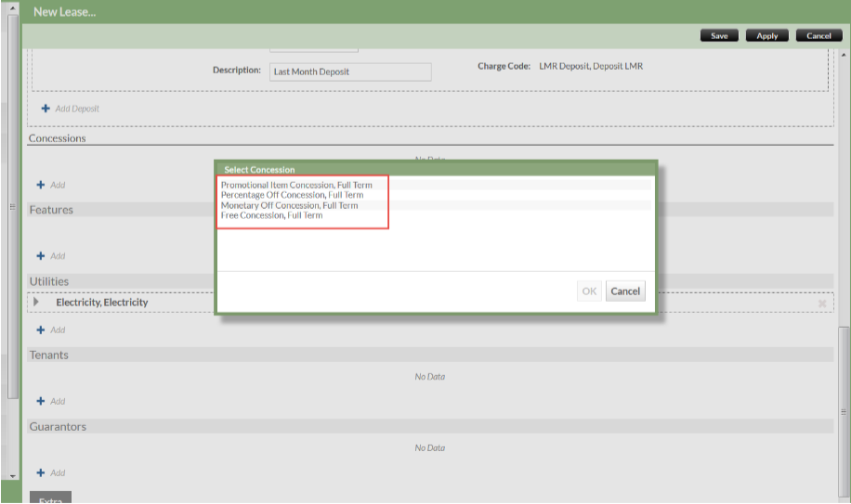Click the Description field with Last Month Deposit
The image size is (851, 504).
351,72
